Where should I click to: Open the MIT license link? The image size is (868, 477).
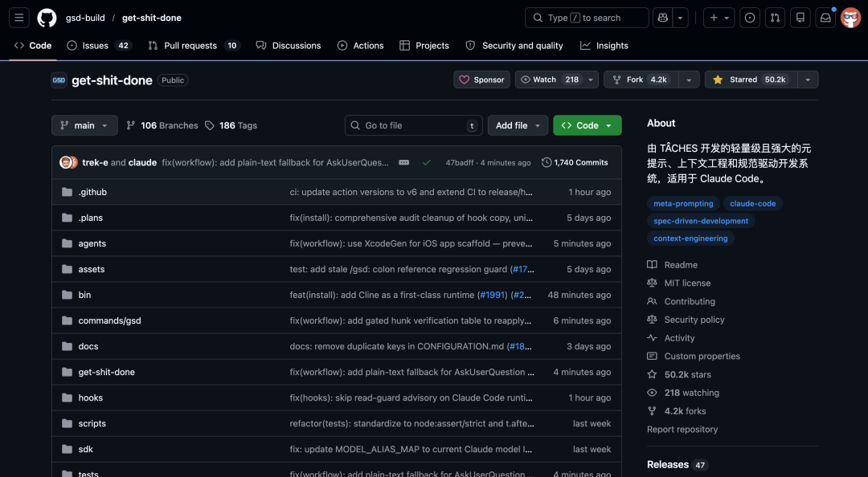(687, 283)
